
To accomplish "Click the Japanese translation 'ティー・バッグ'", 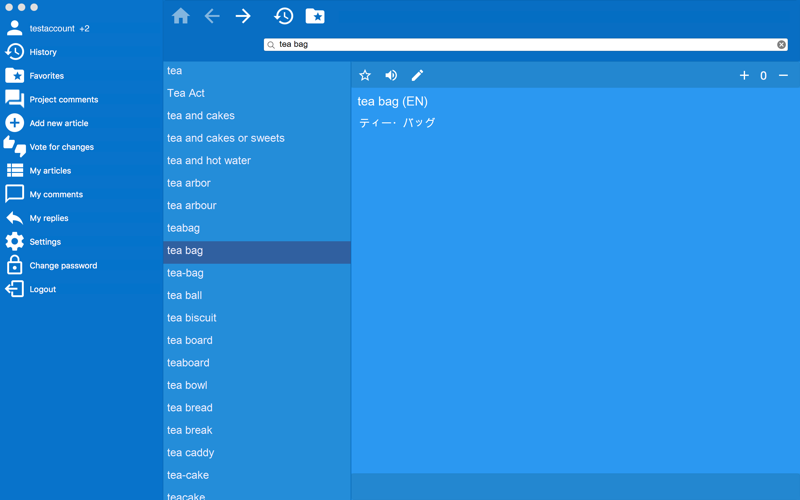I will point(397,122).
